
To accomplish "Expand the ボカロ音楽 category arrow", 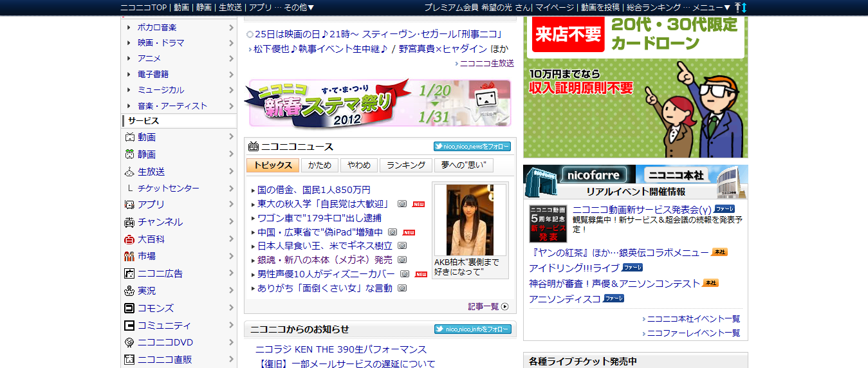I will [231, 28].
